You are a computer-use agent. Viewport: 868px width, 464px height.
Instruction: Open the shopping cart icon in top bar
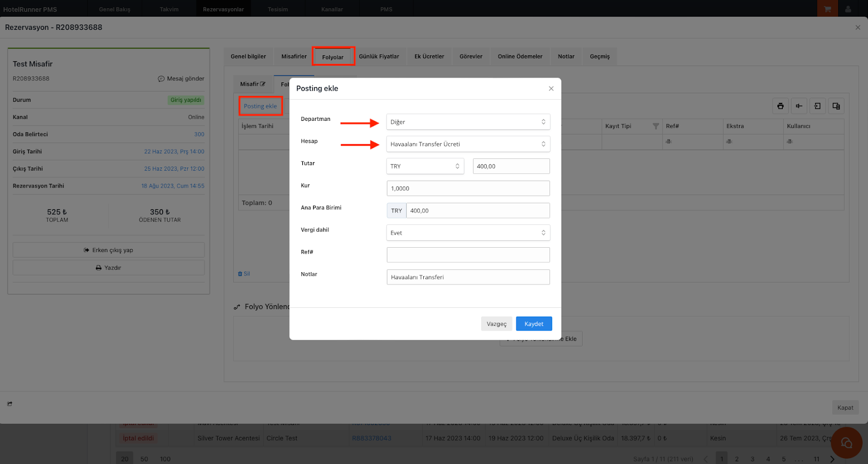[x=827, y=9]
